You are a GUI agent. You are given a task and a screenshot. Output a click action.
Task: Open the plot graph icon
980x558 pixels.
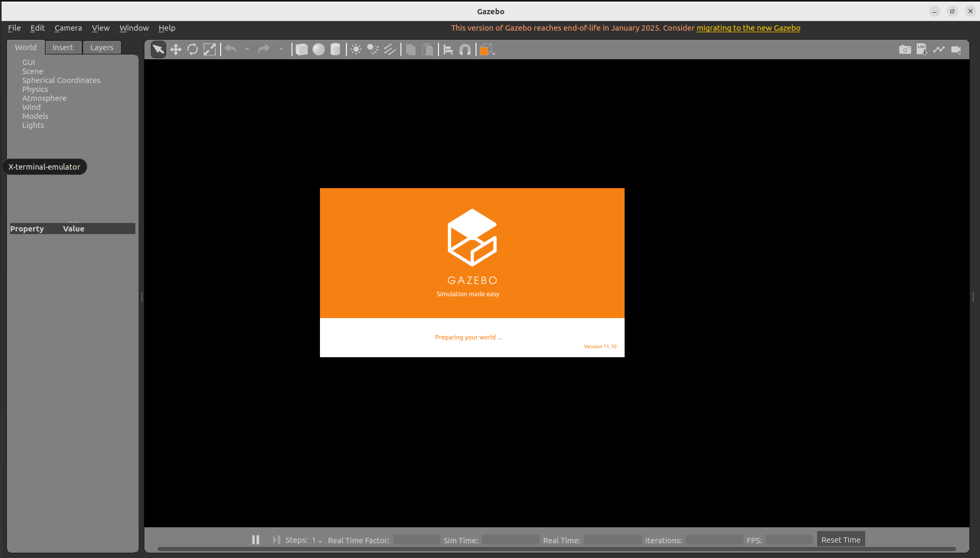939,50
